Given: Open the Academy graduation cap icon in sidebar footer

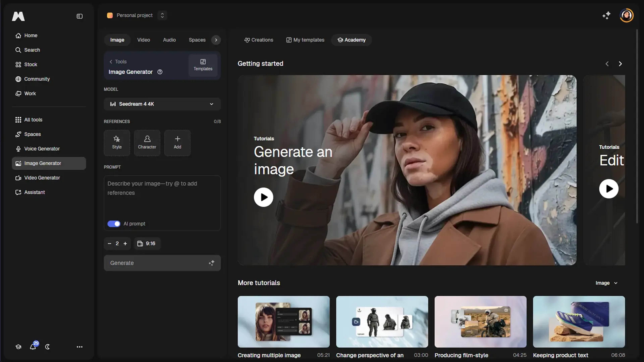Looking at the screenshot, I should (x=18, y=347).
